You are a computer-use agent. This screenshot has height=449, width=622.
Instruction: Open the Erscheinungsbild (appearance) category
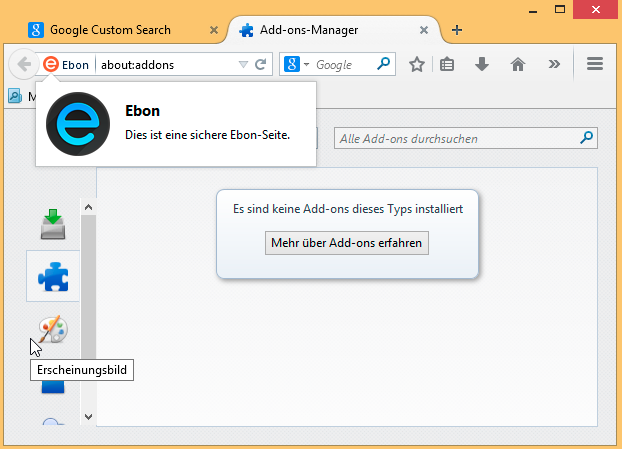53,330
